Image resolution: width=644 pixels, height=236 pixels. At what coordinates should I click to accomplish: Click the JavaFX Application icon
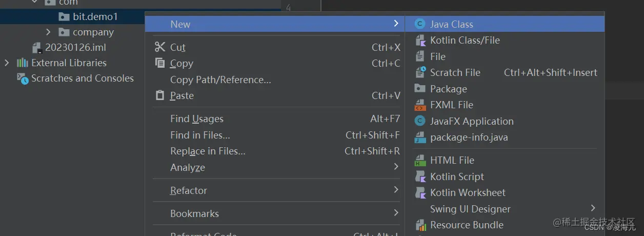click(420, 121)
